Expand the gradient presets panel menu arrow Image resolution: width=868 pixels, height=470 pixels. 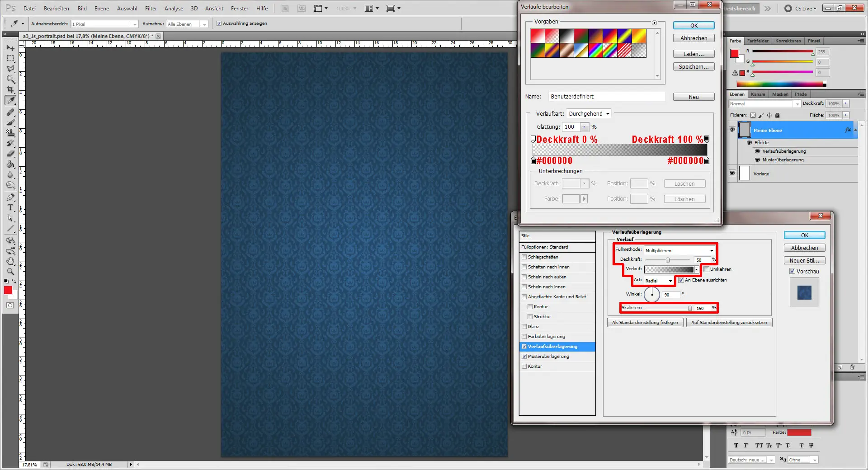coord(654,22)
